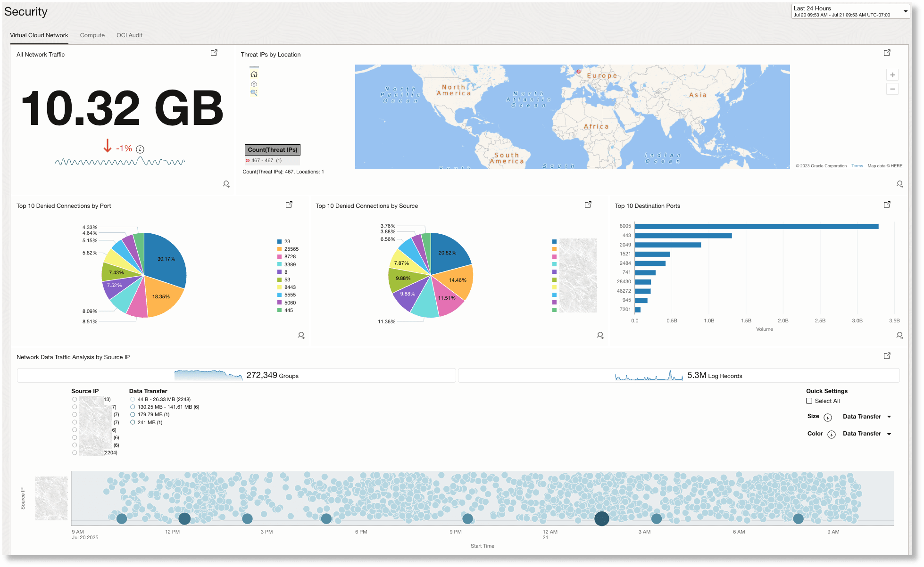
Task: Click the home icon on the threat map toolbar
Action: (x=254, y=74)
